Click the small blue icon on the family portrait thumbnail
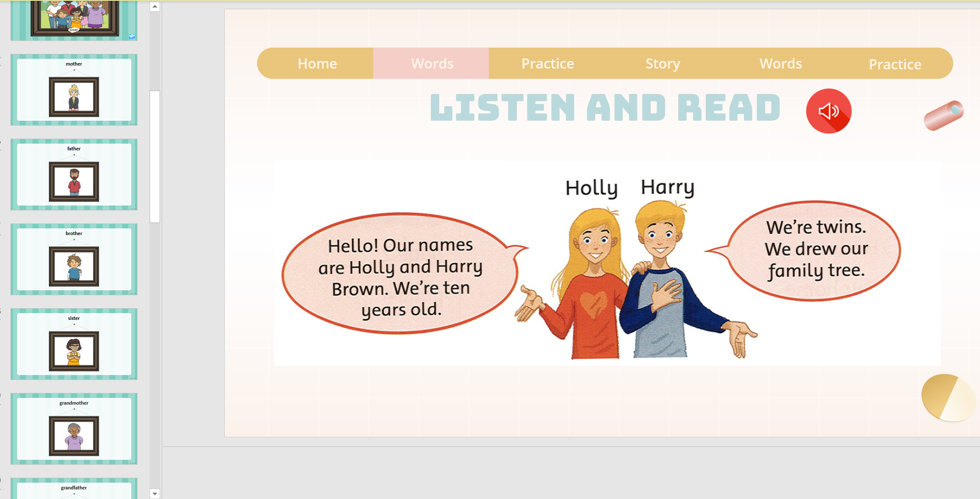The image size is (980, 499). tap(132, 37)
